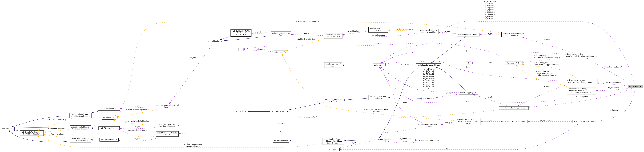
Task: Open the ns3::FileAggregator class node
Action: [x=468, y=93]
